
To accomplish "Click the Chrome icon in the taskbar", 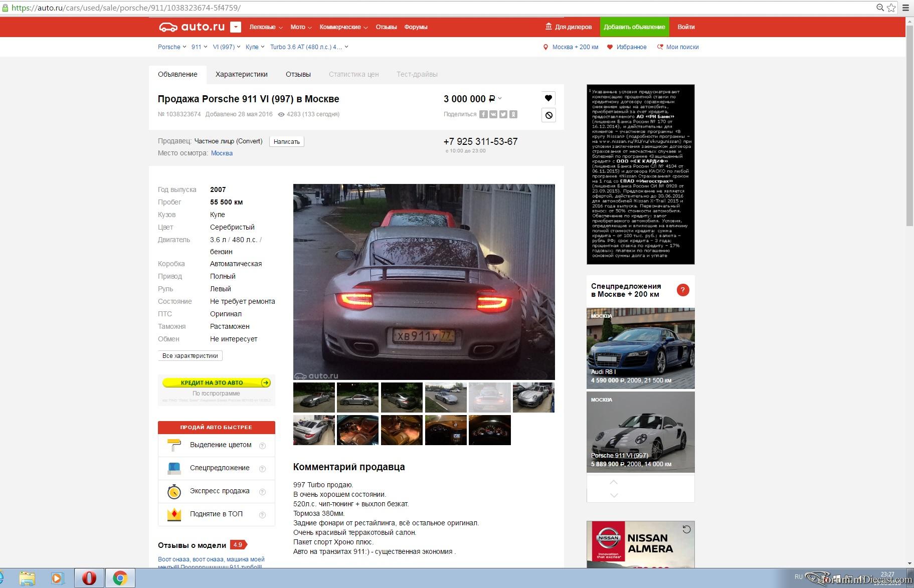I will [x=120, y=578].
